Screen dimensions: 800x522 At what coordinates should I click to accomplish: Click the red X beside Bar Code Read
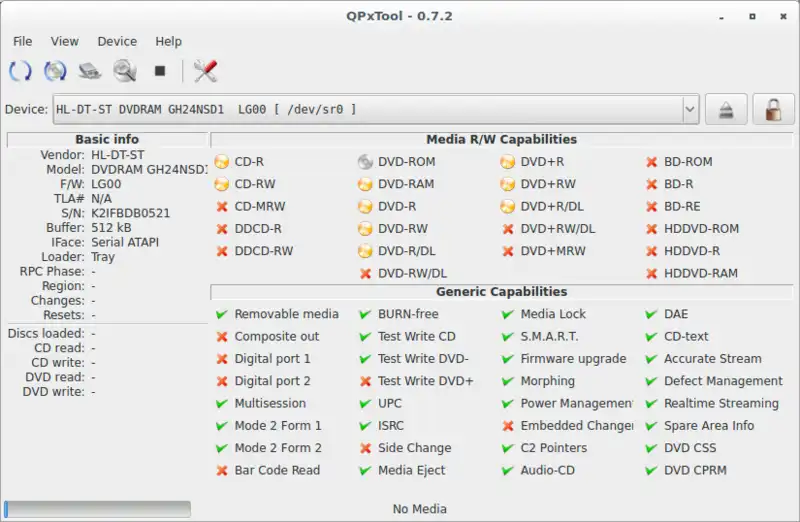[x=221, y=470]
